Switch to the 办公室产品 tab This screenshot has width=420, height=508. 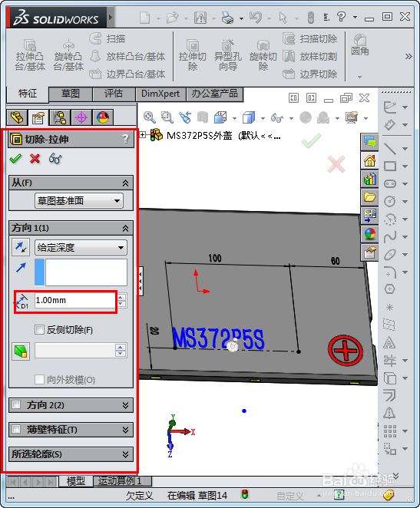[x=214, y=94]
